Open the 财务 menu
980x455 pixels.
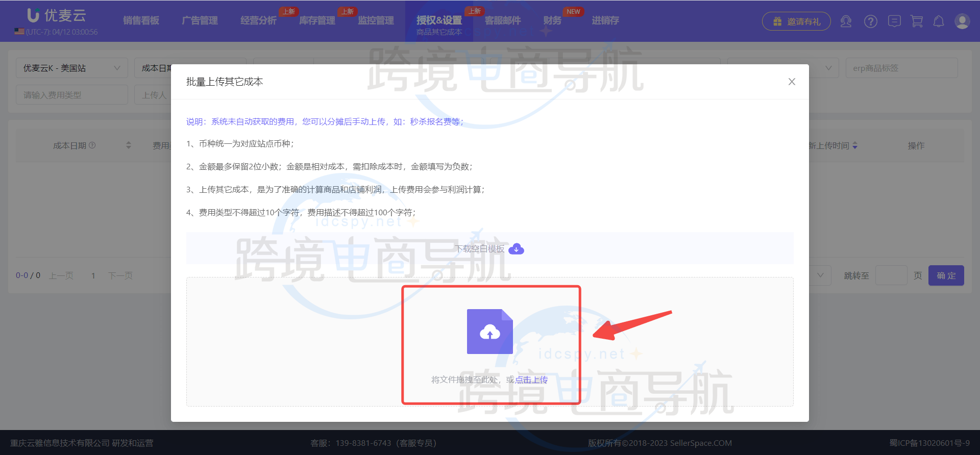point(552,20)
